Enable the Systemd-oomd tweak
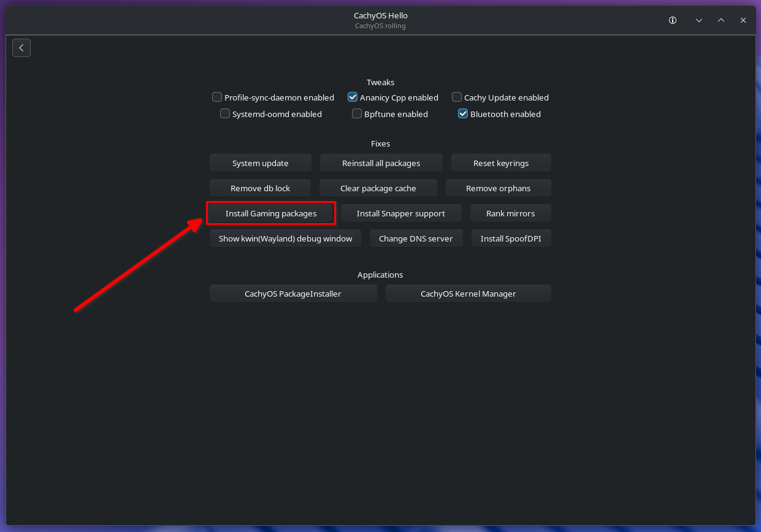Viewport: 761px width, 532px height. pyautogui.click(x=225, y=113)
